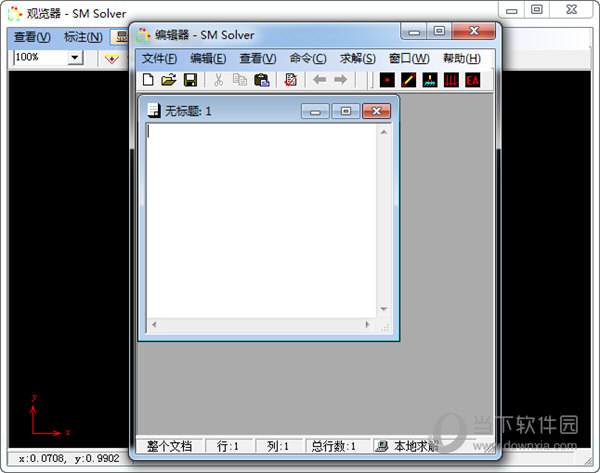Click 本地求解 status bar text
This screenshot has width=600, height=473.
416,446
